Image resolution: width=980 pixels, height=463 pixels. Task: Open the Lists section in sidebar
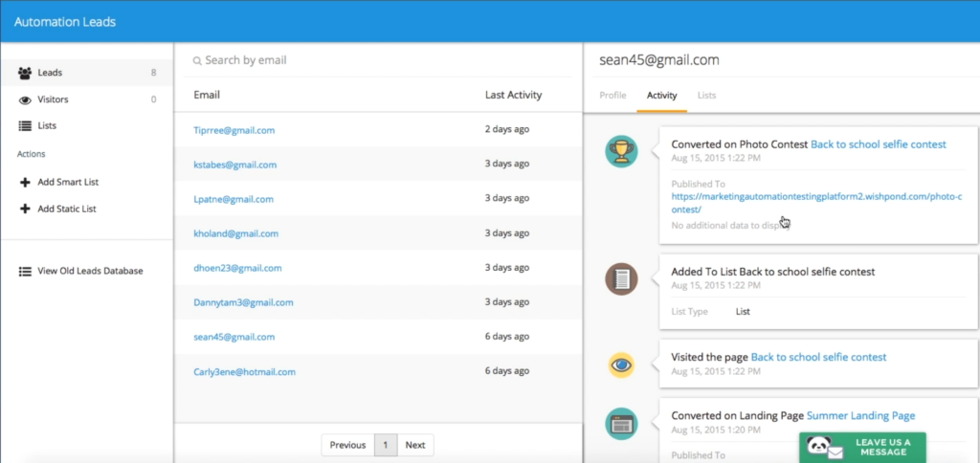(87, 125)
